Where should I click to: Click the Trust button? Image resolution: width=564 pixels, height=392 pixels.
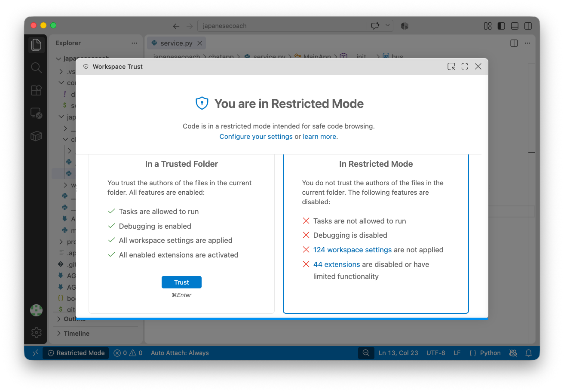(x=181, y=282)
